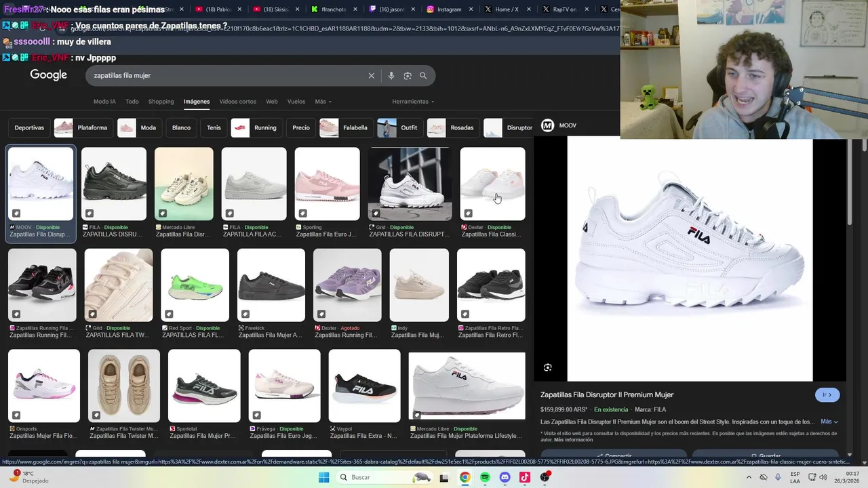Filter images by Falabella chip
The width and height of the screenshot is (868, 488).
(x=346, y=127)
